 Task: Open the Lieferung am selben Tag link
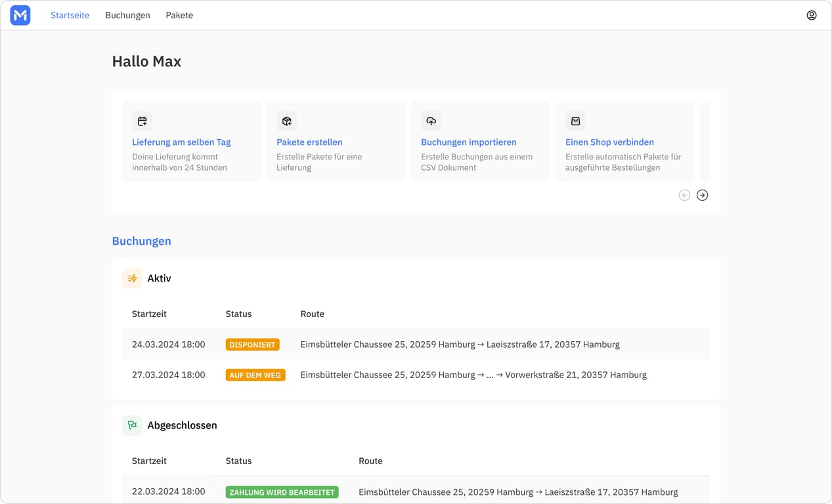tap(181, 142)
